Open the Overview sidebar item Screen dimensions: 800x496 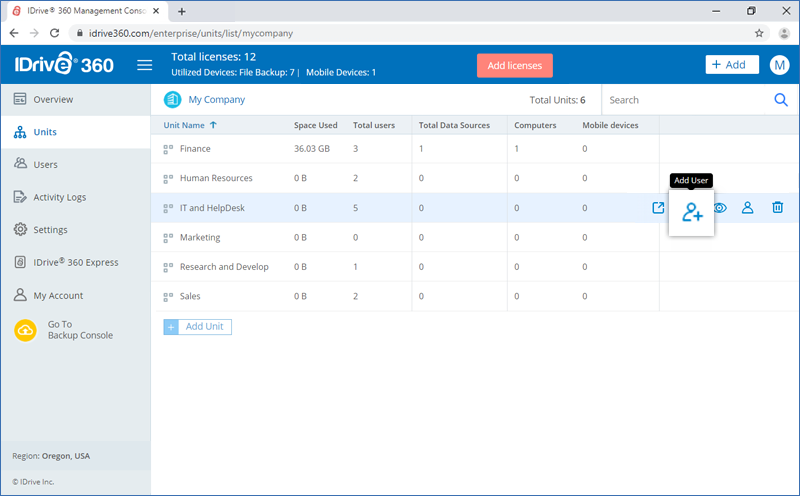[76, 100]
